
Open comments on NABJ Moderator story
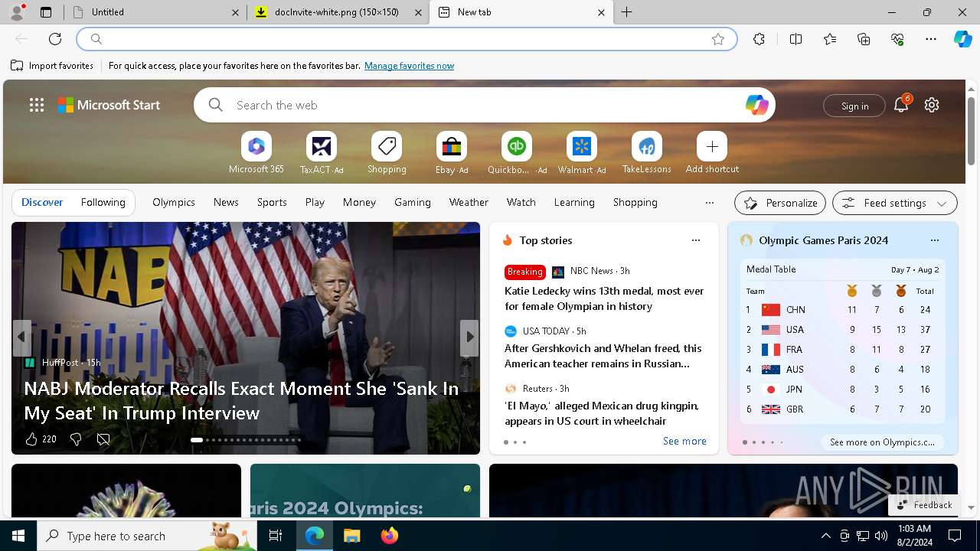click(x=103, y=439)
